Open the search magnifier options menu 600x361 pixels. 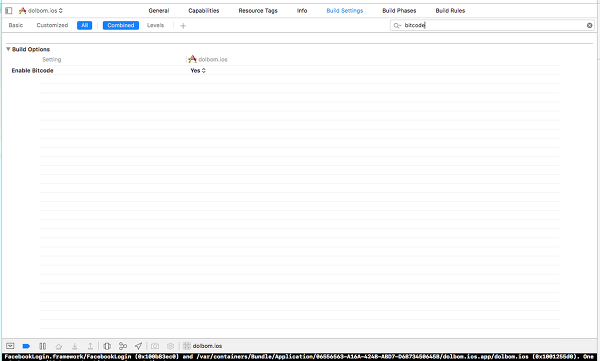(397, 26)
